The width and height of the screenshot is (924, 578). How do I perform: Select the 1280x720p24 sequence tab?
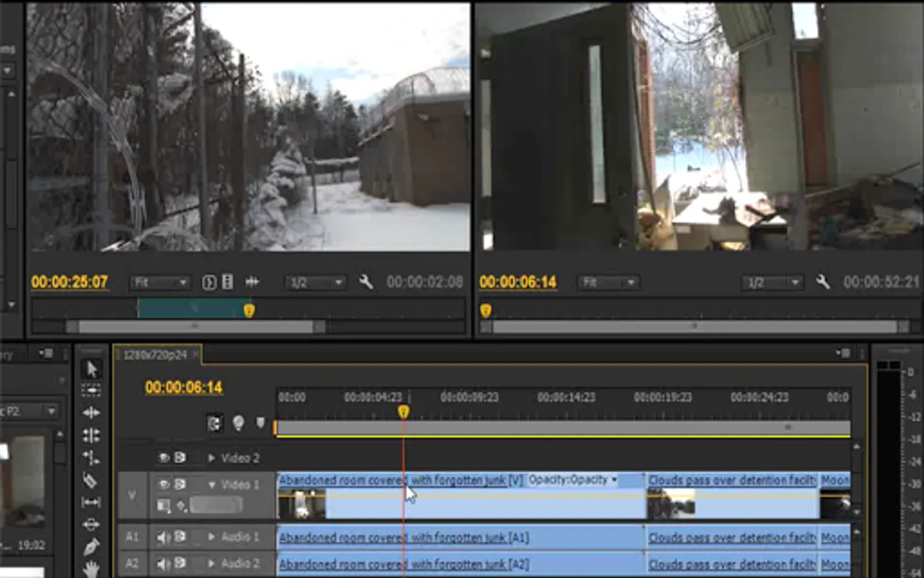[x=155, y=355]
